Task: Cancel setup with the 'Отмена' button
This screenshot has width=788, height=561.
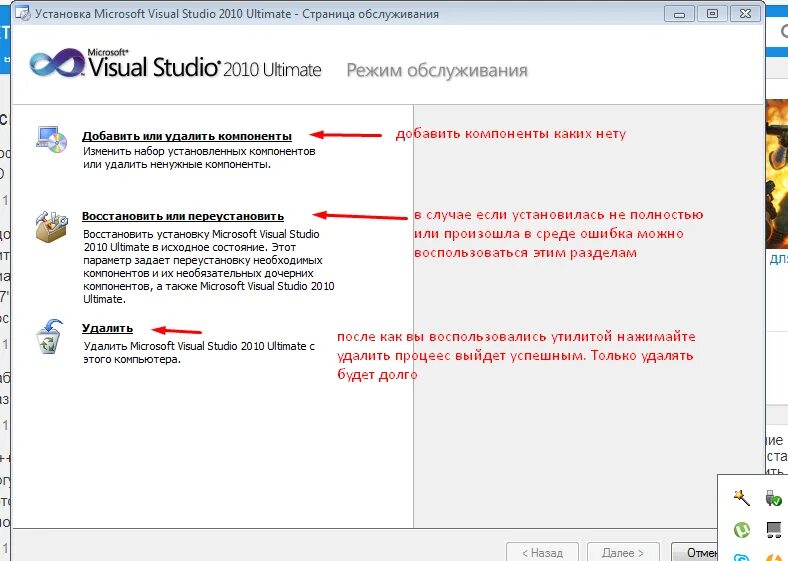Action: (695, 552)
